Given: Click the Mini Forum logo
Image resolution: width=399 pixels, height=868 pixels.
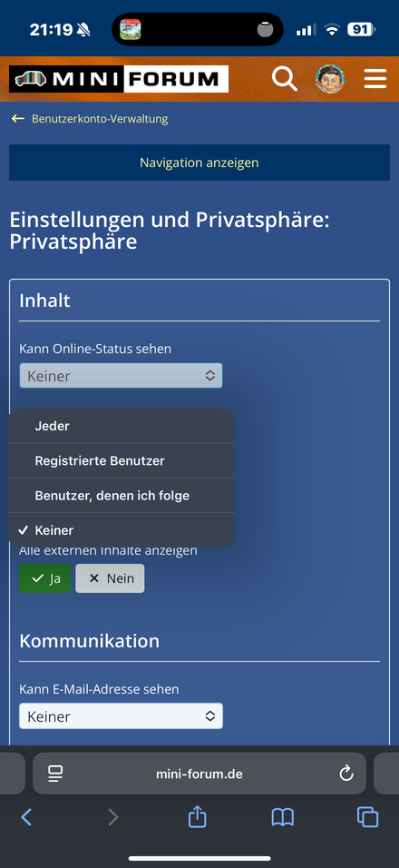Looking at the screenshot, I should [119, 79].
